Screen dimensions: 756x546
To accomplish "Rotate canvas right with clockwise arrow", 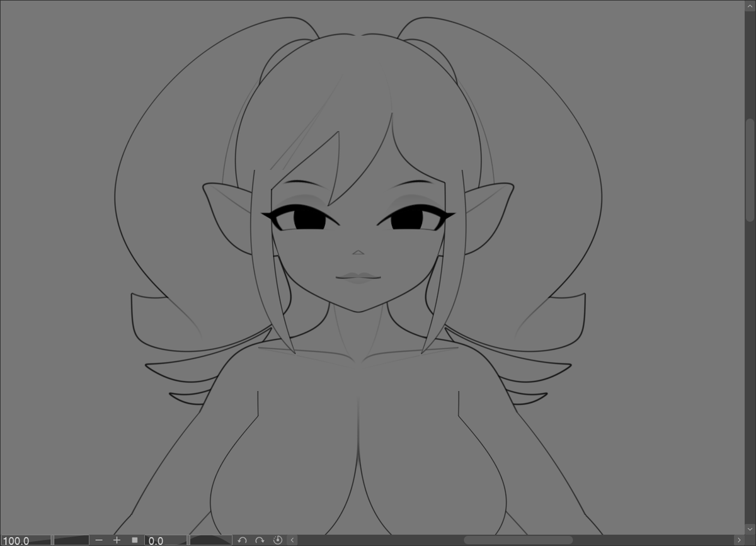I will (x=260, y=540).
